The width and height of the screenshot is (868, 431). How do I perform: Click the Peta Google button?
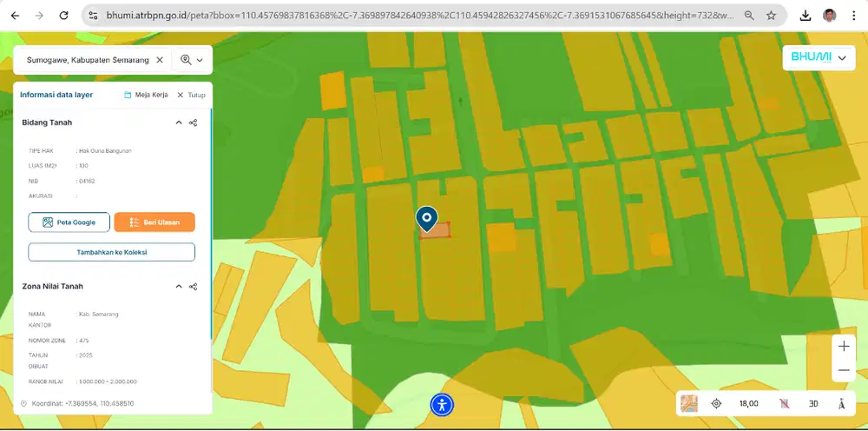coord(69,222)
